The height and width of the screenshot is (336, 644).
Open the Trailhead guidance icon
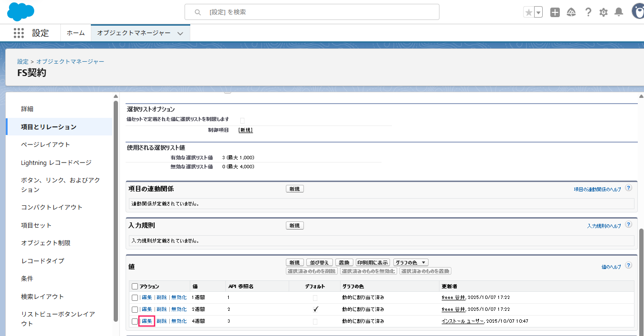[572, 12]
